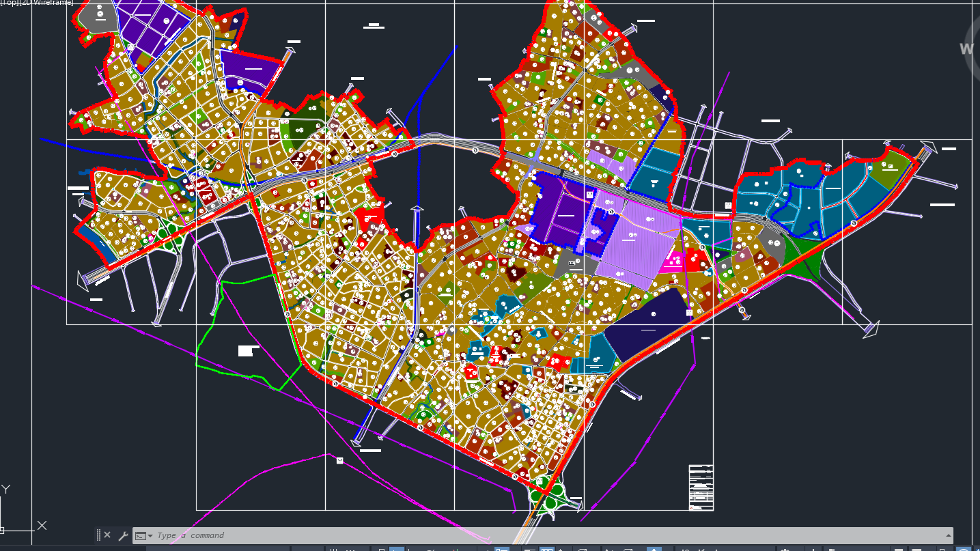
Task: Open command line Customize wrench icon
Action: [123, 535]
